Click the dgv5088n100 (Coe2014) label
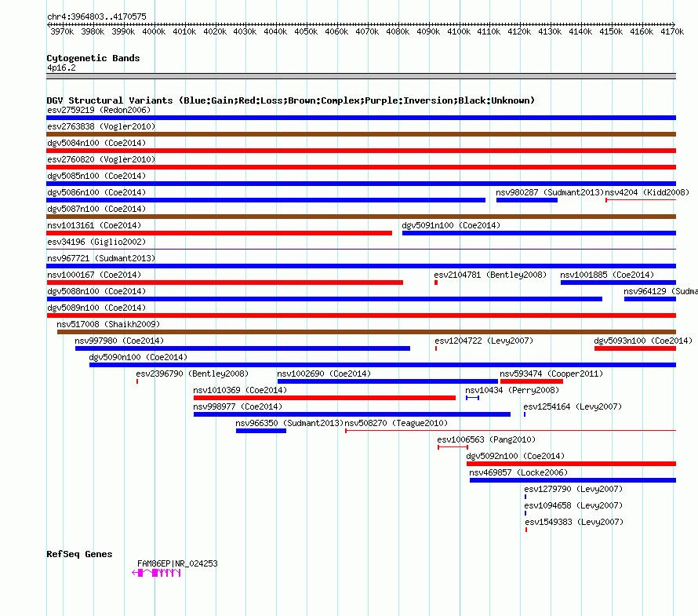Image resolution: width=698 pixels, height=616 pixels. 96,291
